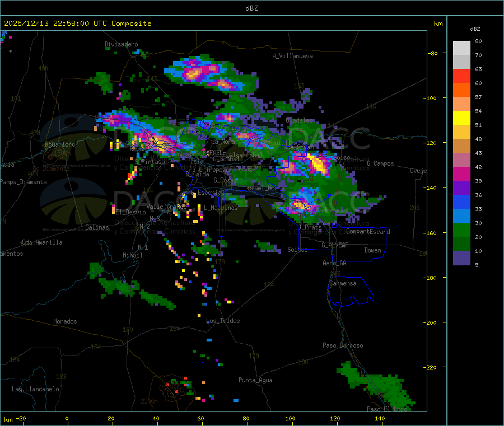Click the CompantEscard place label

(x=368, y=232)
